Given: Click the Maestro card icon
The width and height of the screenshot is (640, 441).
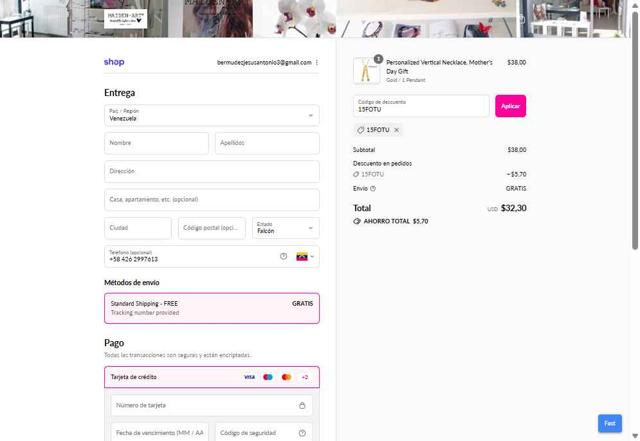Looking at the screenshot, I should [268, 377].
